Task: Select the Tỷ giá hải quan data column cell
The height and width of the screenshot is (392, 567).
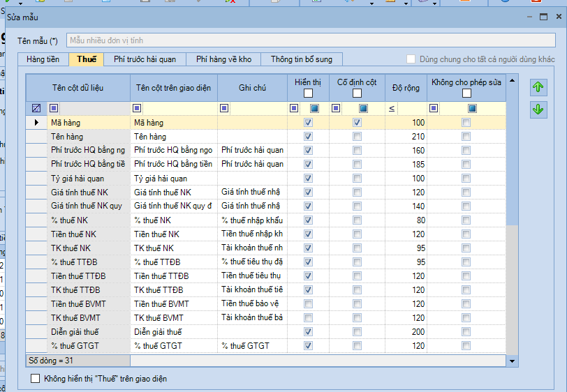Action: [89, 179]
